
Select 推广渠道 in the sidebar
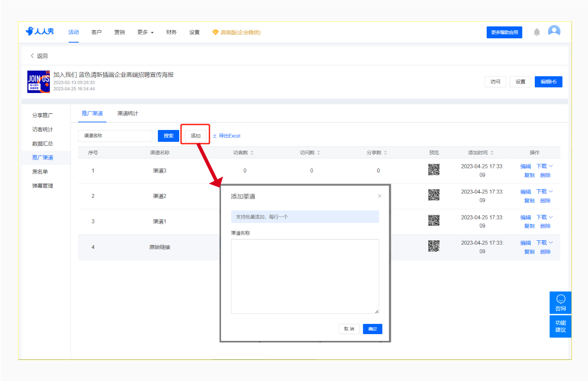(43, 158)
